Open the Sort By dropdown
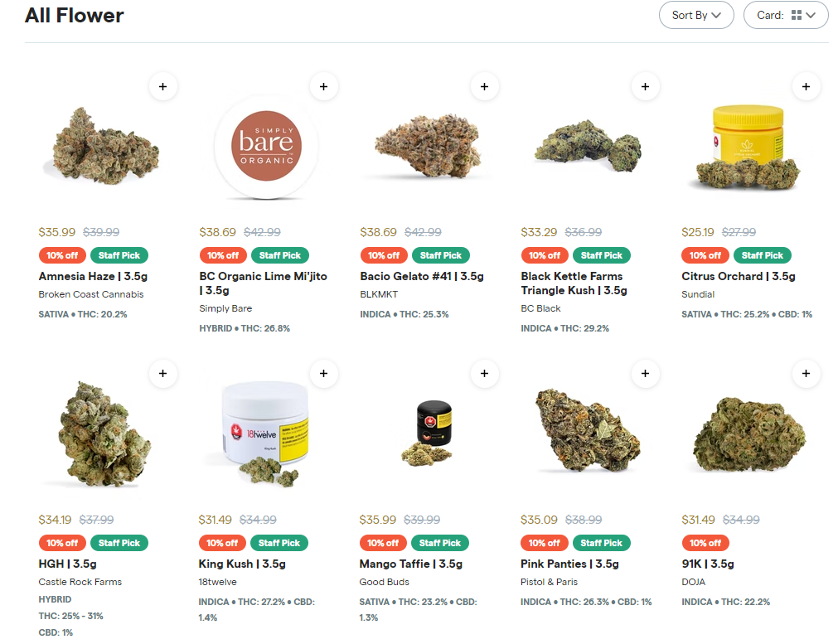Viewport: 838px width, 644px height. tap(696, 15)
